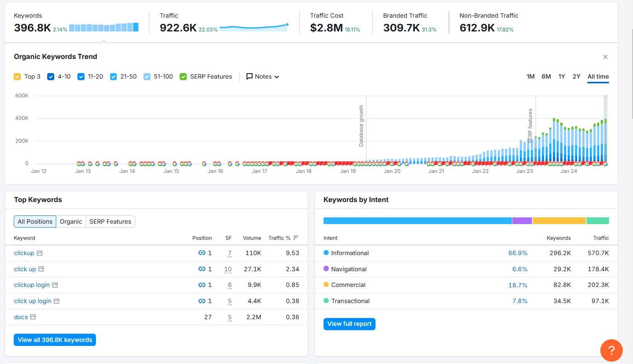Click the 18.7% Commercial percentage link
The image size is (633, 364).
coord(518,285)
